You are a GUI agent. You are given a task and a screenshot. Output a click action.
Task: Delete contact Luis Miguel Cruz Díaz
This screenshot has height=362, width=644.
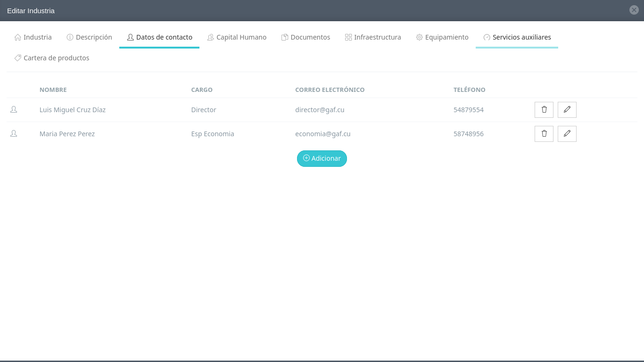[x=544, y=110]
